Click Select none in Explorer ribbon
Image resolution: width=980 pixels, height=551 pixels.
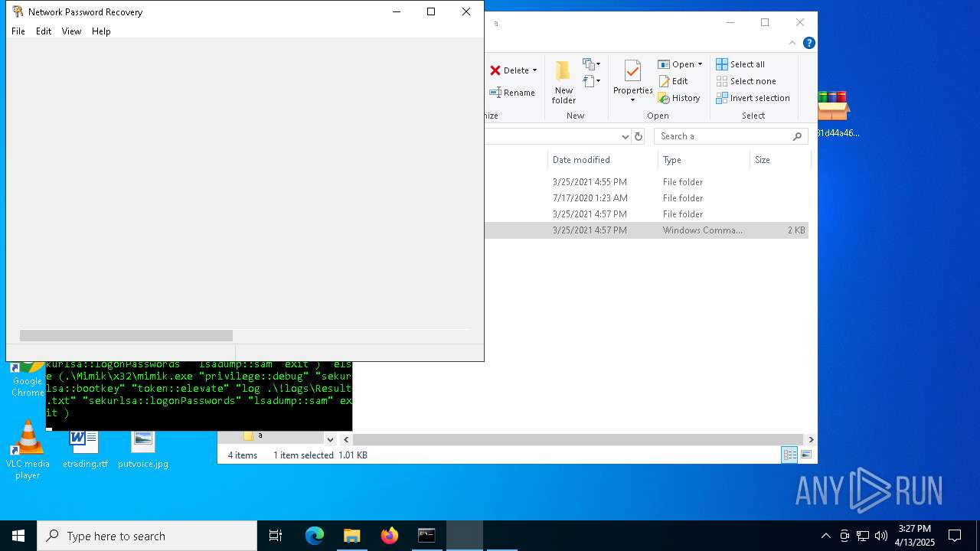(746, 81)
